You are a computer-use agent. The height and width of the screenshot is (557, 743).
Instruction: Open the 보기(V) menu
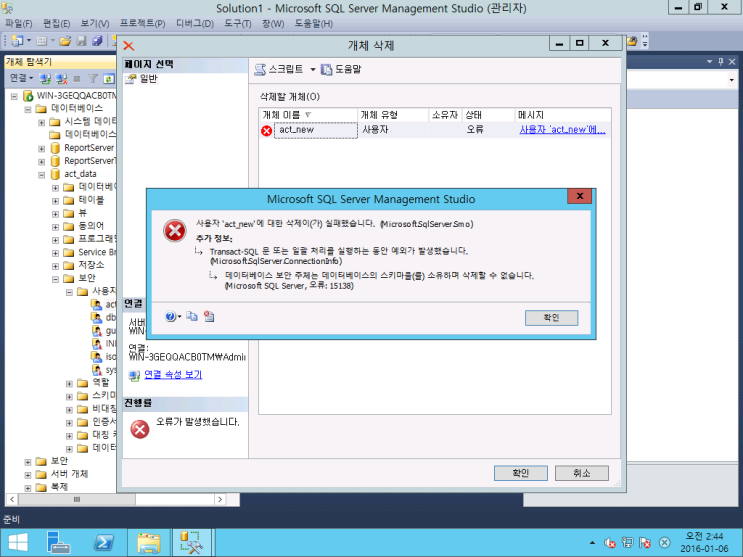[95, 24]
